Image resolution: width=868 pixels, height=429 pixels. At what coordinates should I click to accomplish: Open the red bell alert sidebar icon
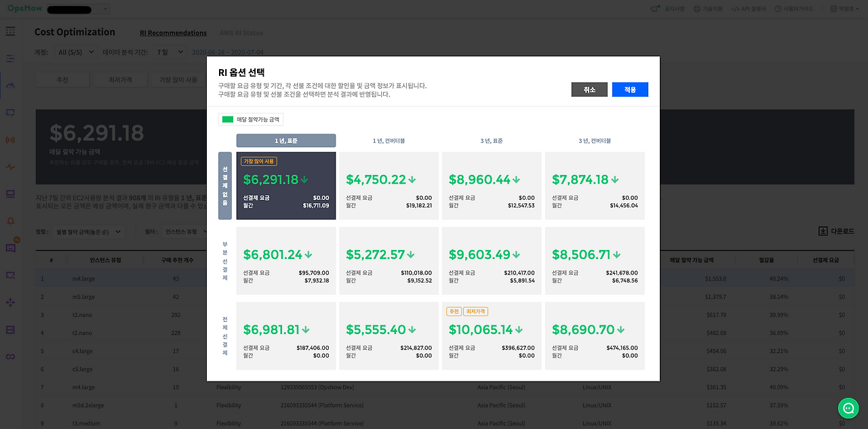[10, 221]
